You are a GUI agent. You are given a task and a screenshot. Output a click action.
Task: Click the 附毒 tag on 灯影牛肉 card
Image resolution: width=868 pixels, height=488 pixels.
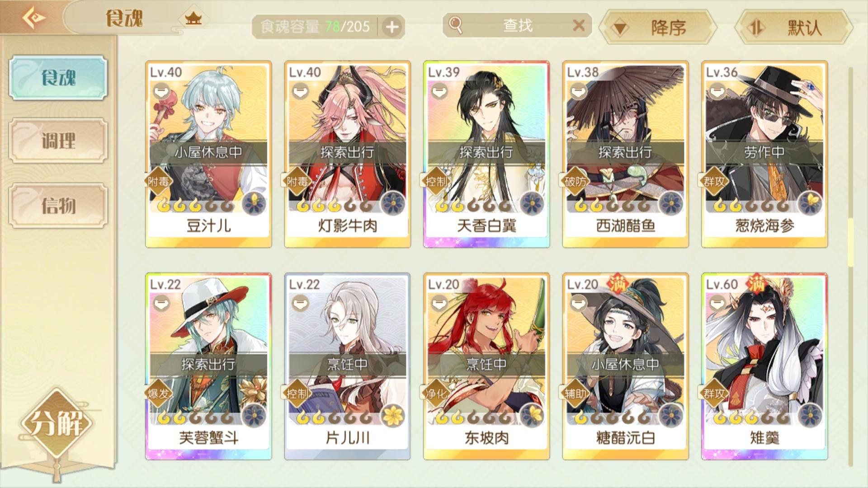(x=297, y=181)
